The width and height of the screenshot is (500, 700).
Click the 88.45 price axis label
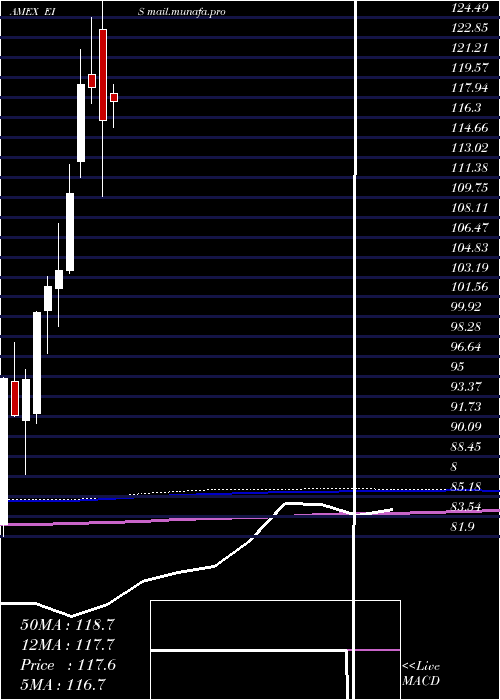pos(467,446)
